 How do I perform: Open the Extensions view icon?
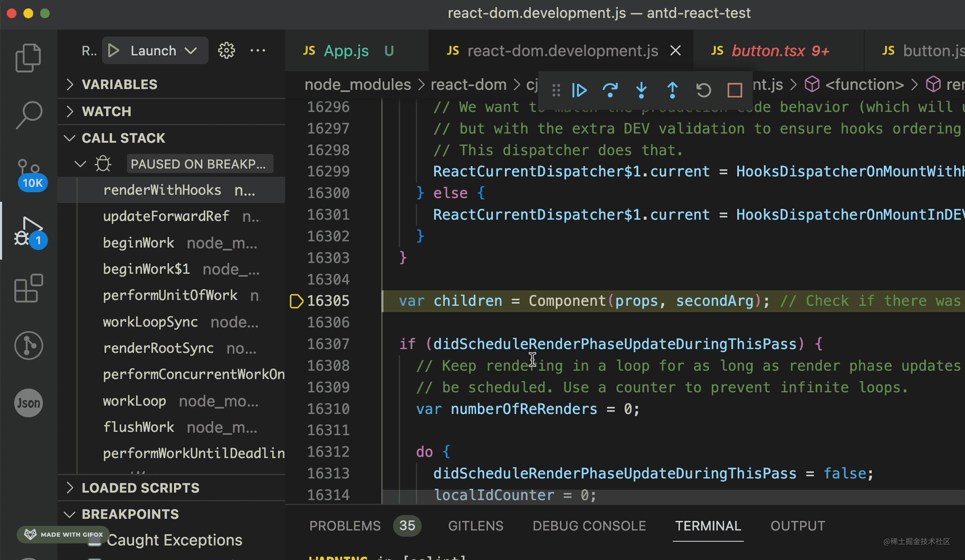pyautogui.click(x=28, y=288)
